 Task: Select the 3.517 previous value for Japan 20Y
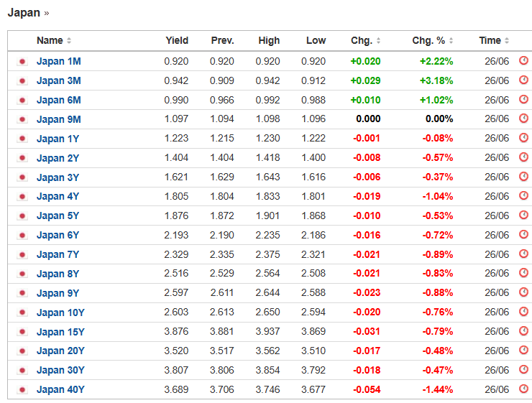222,351
